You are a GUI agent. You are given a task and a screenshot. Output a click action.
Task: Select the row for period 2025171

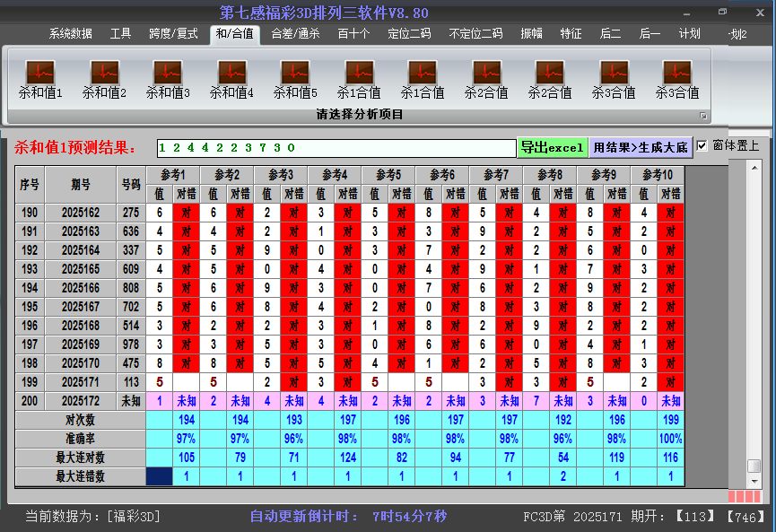(x=350, y=382)
